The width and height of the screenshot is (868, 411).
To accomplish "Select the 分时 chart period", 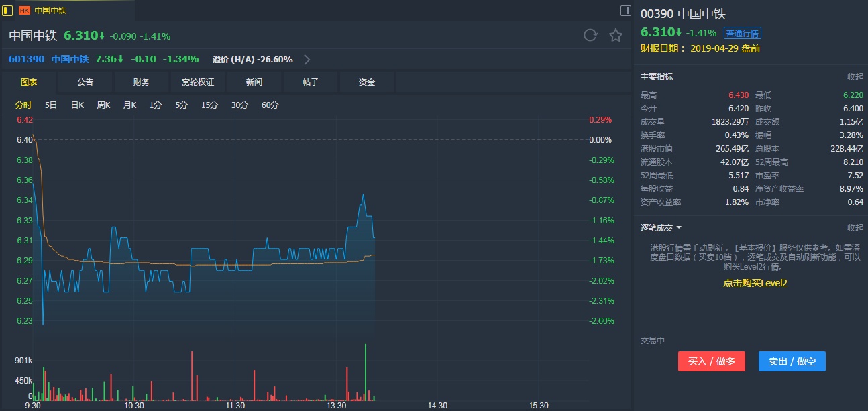I will click(23, 105).
